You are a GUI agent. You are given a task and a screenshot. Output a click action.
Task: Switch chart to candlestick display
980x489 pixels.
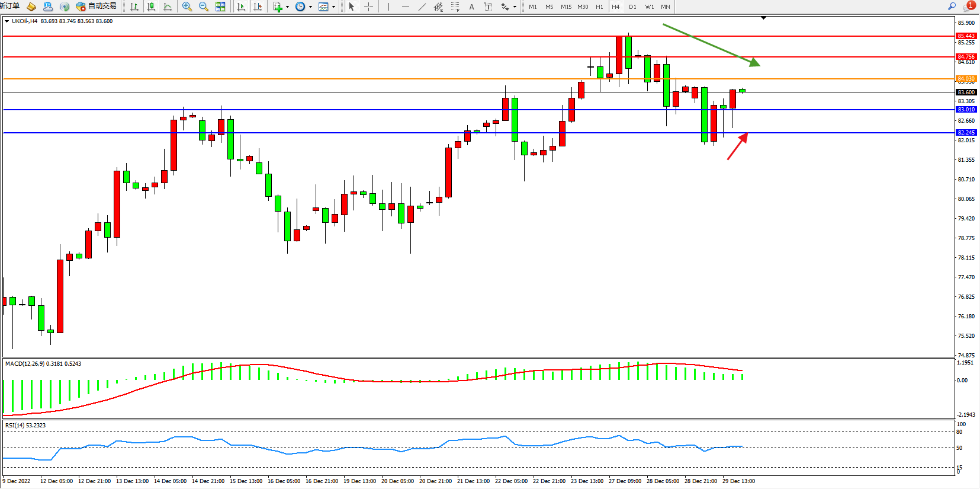click(151, 7)
